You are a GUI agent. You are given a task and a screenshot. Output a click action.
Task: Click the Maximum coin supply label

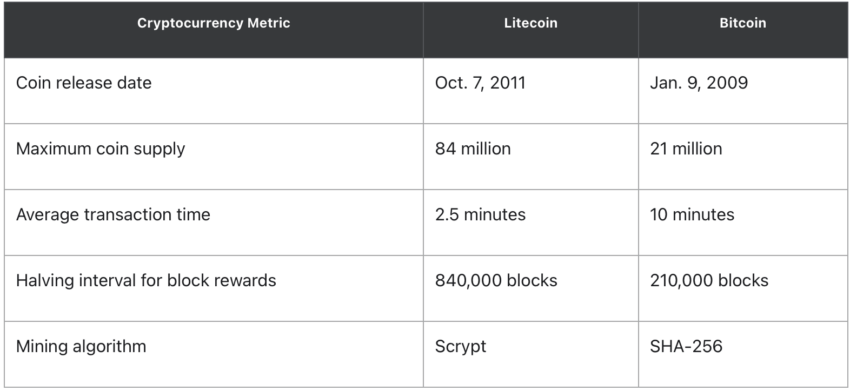(100, 149)
